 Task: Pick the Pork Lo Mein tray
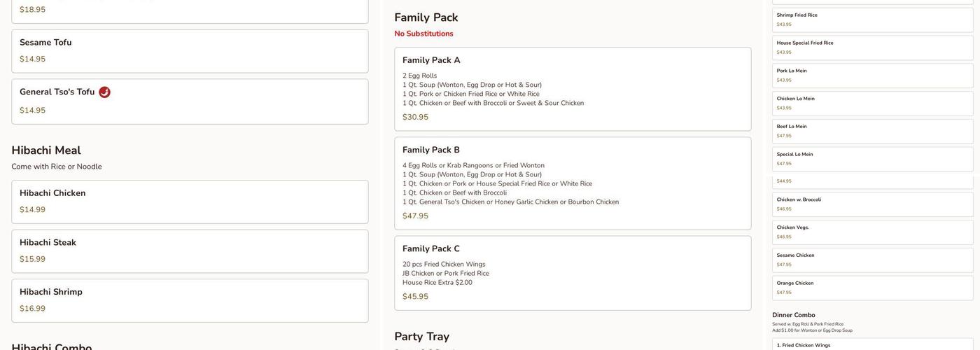872,76
